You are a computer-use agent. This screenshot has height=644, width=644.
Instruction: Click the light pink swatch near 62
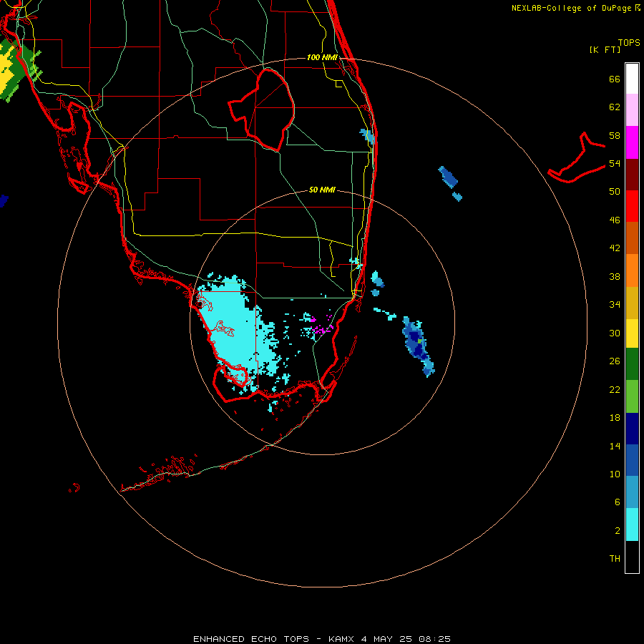632,109
